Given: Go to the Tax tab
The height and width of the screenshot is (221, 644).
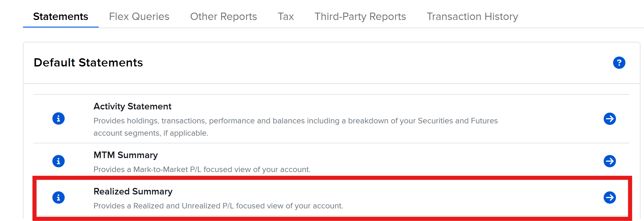Looking at the screenshot, I should click(285, 16).
